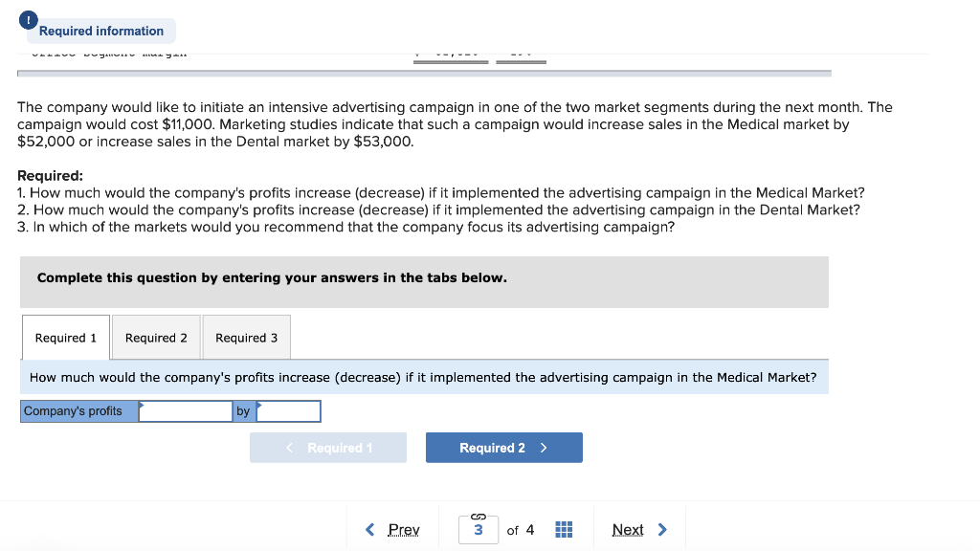This screenshot has width=980, height=551.
Task: Click the grayed Required 1 button
Action: (x=328, y=447)
